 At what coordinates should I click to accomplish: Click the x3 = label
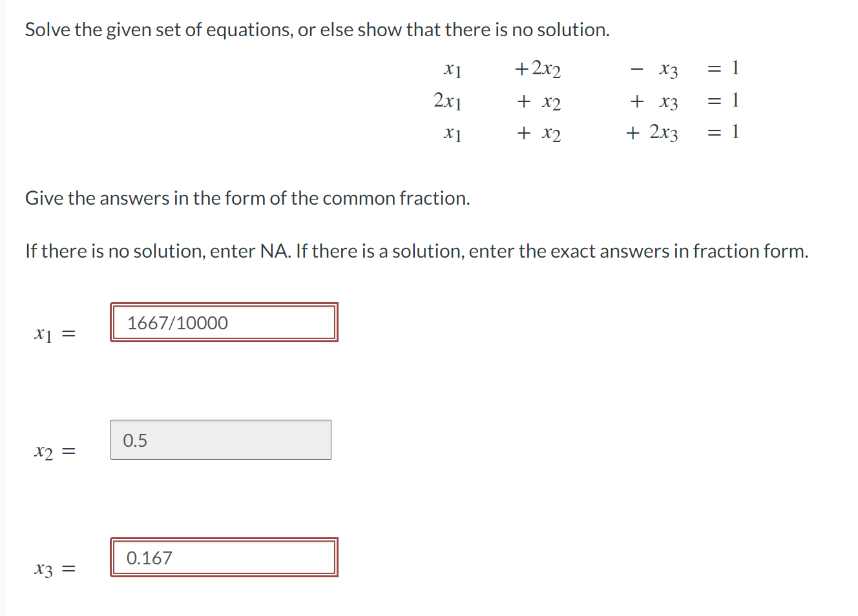tap(53, 568)
